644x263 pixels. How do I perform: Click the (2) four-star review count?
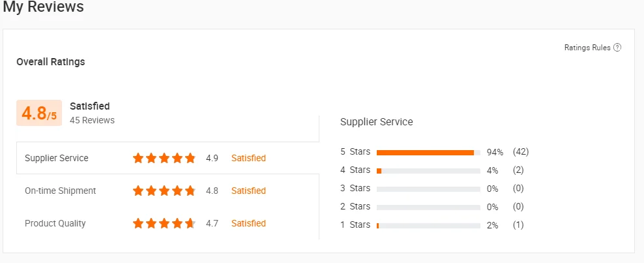click(518, 170)
